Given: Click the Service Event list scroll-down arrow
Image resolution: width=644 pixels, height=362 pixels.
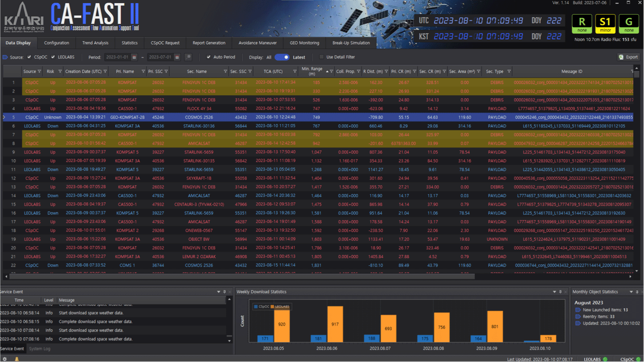Looking at the screenshot, I should 230,341.
